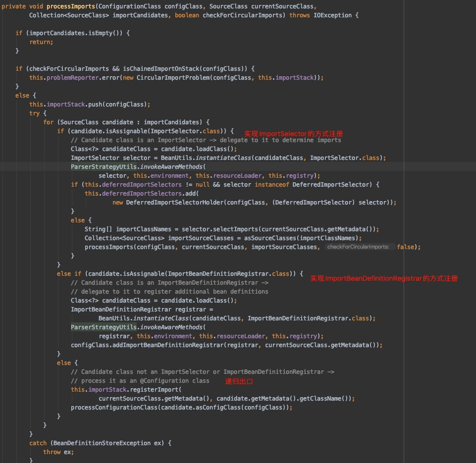Click the processConfigurationClass method call
Image resolution: width=476 pixels, height=463 pixels.
tap(114, 408)
